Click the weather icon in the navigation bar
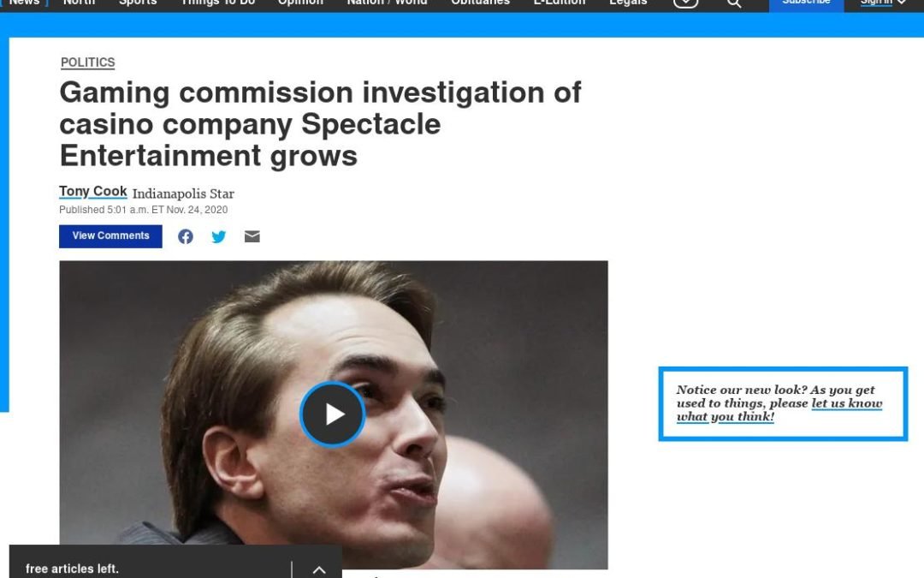This screenshot has height=578, width=924. pyautogui.click(x=686, y=3)
